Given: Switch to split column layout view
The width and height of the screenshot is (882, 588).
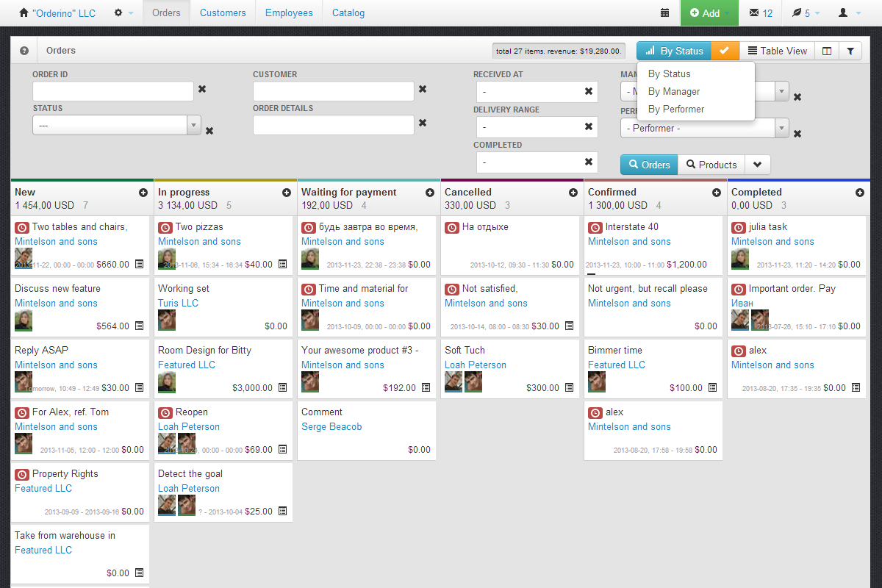Looking at the screenshot, I should click(827, 51).
